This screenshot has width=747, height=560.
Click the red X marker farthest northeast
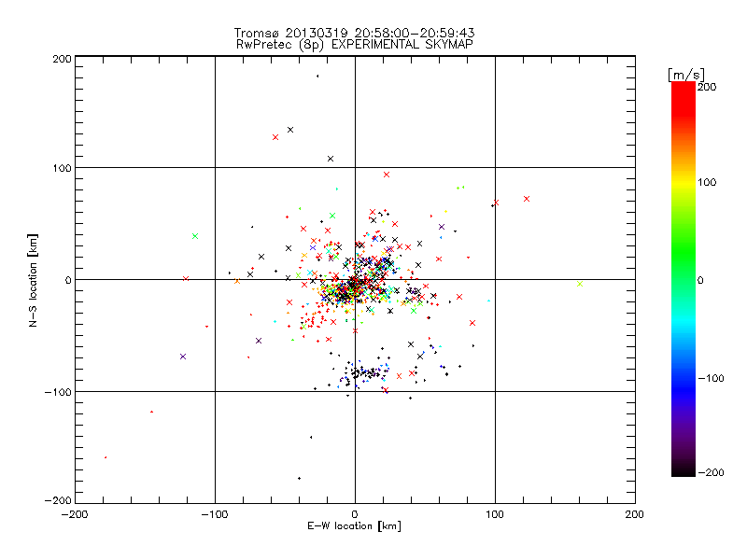point(527,199)
